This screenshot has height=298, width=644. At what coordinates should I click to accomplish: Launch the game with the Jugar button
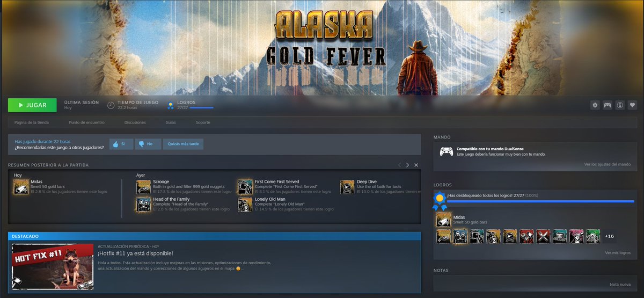coord(32,105)
